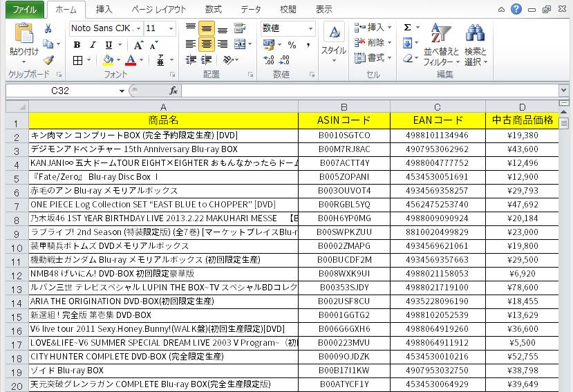Image resolution: width=573 pixels, height=392 pixels.
Task: Click the Cut scissors icon
Action: click(48, 28)
